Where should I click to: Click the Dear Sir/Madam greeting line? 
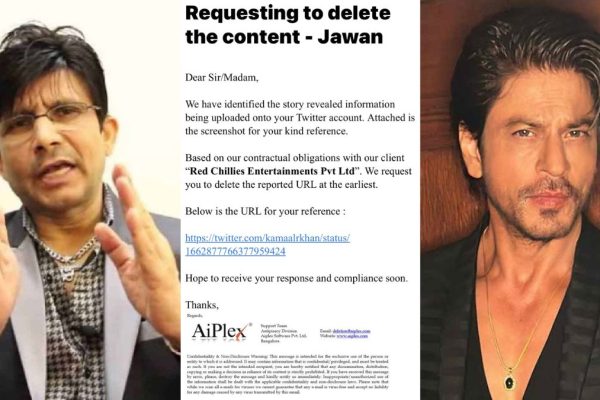[222, 78]
